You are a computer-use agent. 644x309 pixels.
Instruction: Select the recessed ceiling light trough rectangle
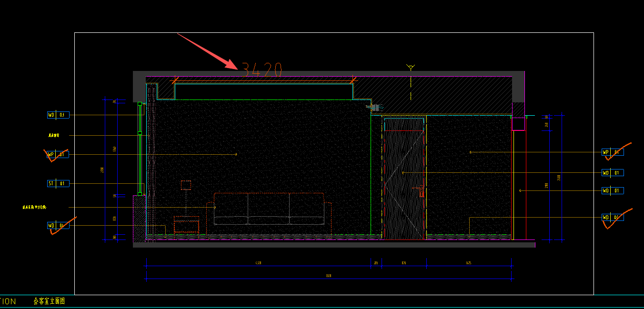[263, 91]
